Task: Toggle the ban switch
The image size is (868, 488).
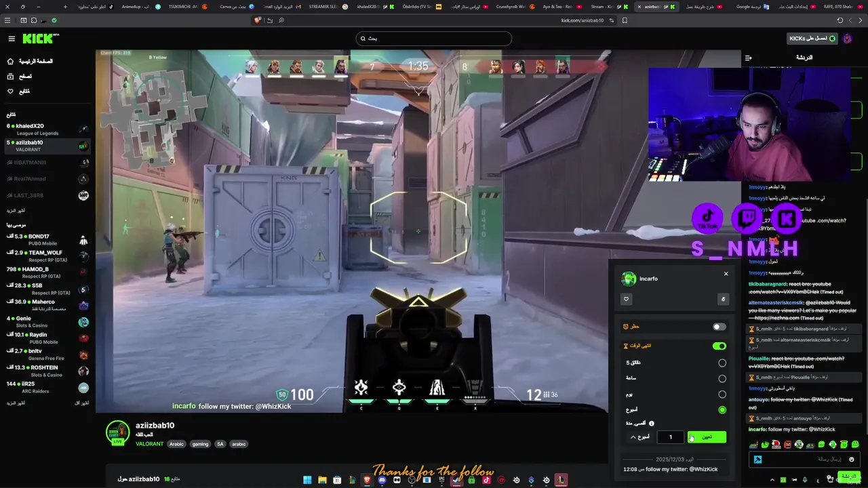Action: point(719,327)
